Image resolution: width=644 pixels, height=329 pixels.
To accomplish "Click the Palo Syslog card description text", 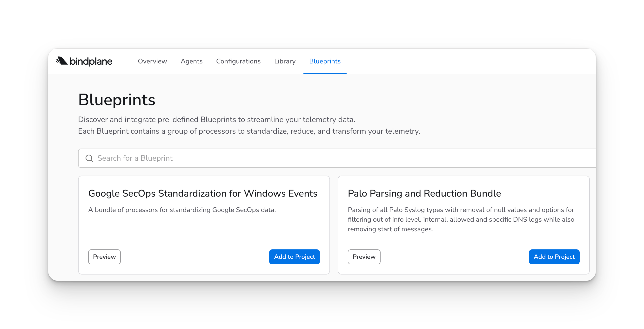I will pos(461,219).
